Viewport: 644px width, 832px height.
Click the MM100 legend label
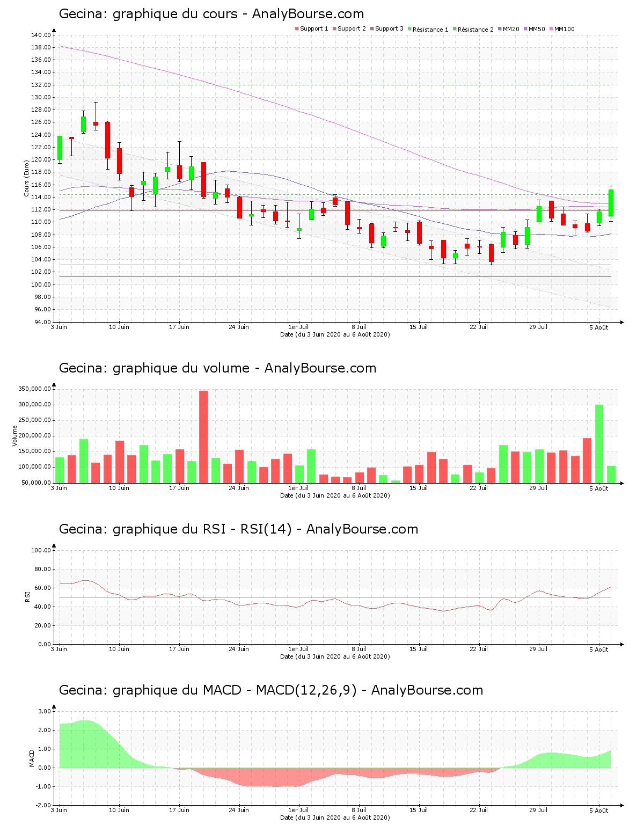(x=561, y=29)
